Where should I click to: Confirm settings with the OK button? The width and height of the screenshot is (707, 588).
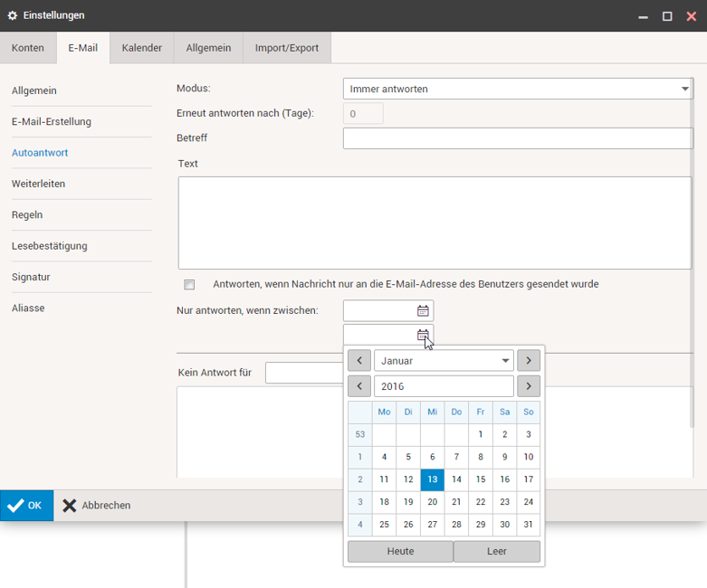tap(26, 506)
